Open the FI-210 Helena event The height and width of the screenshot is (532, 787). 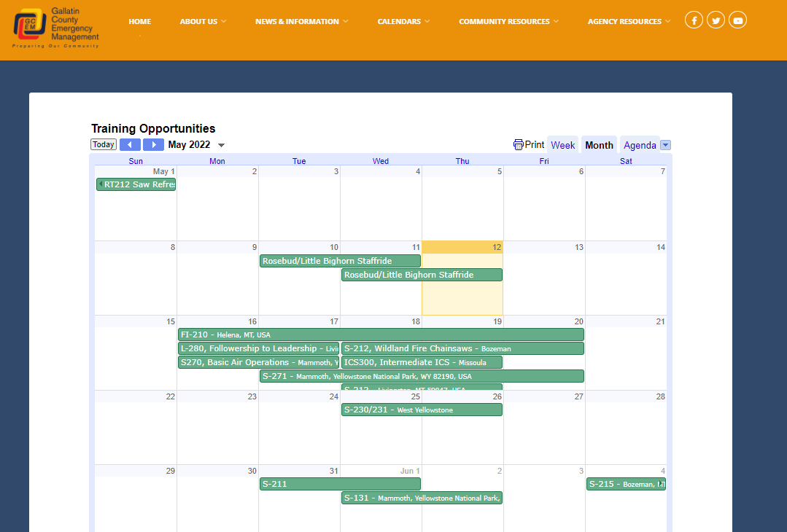[380, 335]
